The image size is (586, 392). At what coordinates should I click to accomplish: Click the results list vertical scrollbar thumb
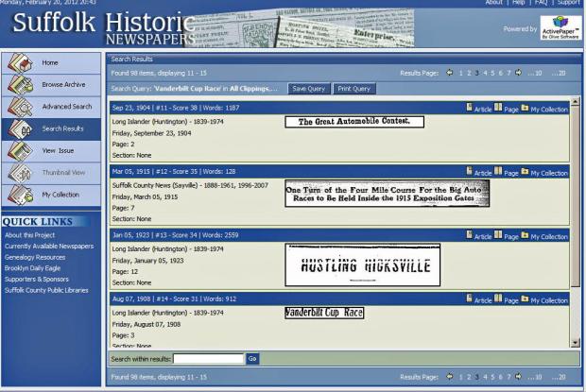pos(575,196)
